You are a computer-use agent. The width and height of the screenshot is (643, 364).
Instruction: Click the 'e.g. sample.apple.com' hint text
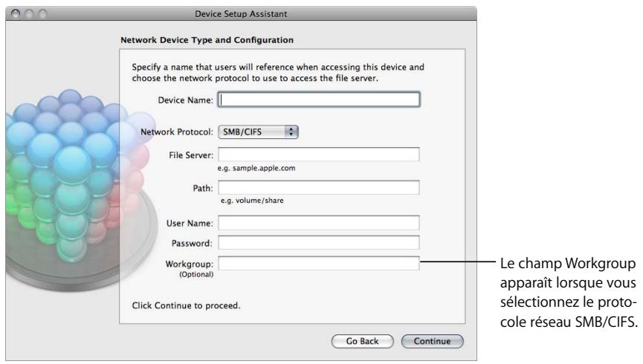[256, 168]
